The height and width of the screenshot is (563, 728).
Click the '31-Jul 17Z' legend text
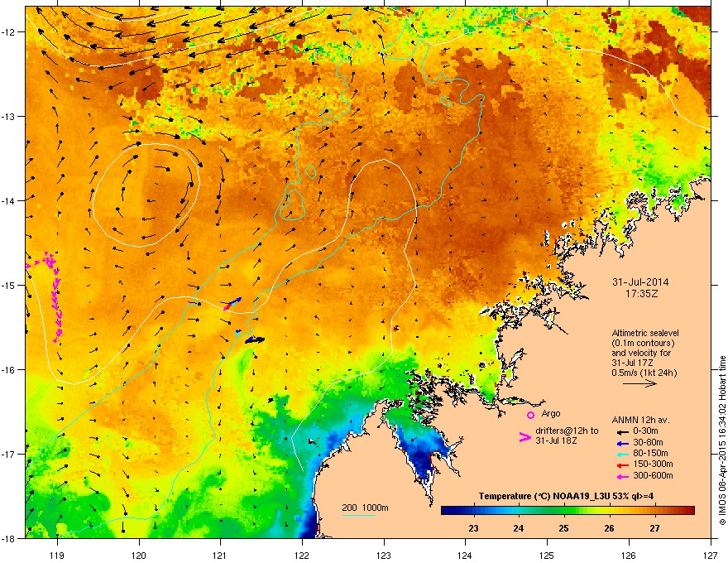coord(630,363)
